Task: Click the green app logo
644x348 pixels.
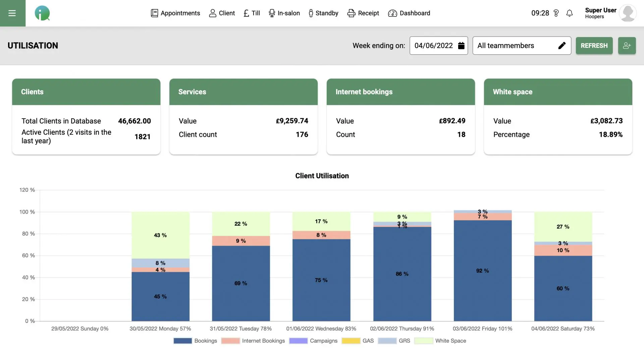Action: (42, 13)
